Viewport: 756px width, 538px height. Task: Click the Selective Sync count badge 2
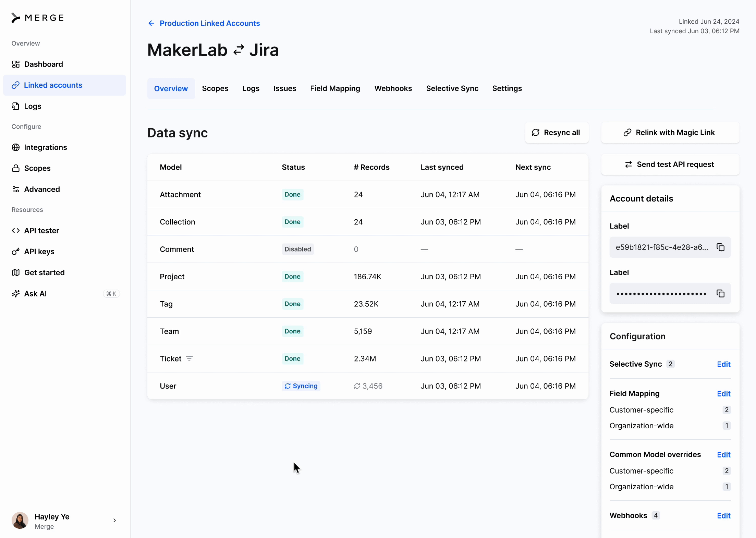coord(670,364)
